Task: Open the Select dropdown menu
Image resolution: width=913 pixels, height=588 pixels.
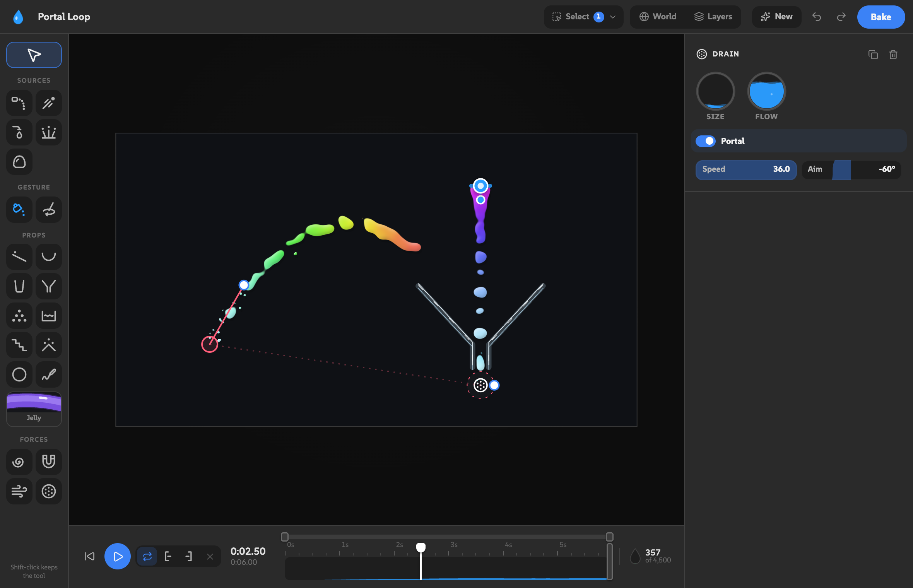Action: pyautogui.click(x=583, y=17)
